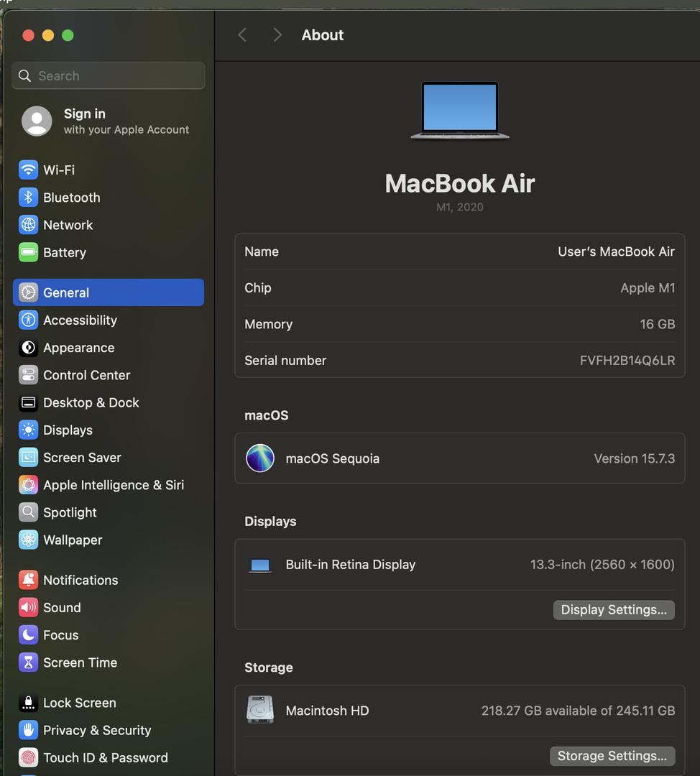The image size is (700, 776).
Task: Open Bluetooth settings via its icon
Action: pyautogui.click(x=28, y=198)
